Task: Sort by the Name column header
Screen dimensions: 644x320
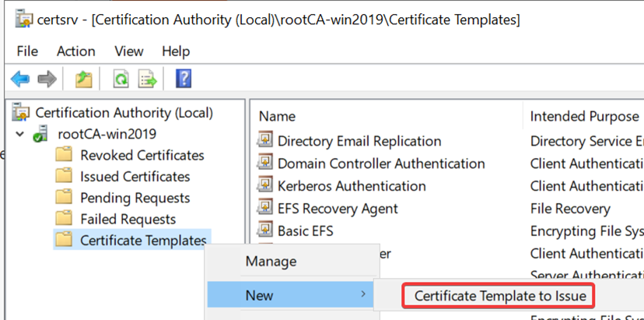Action: (278, 116)
